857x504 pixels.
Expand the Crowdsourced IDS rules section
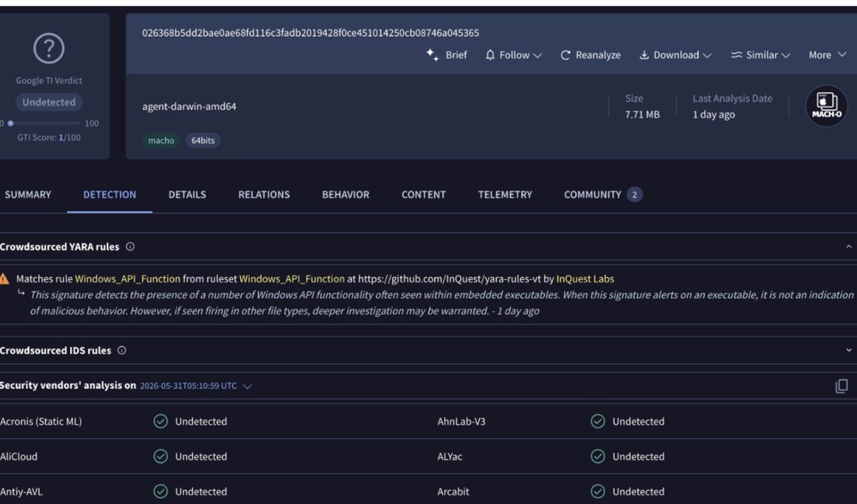click(x=848, y=351)
